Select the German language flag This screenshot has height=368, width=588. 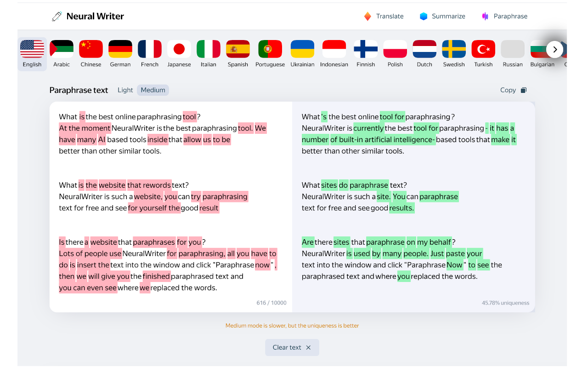tap(120, 49)
